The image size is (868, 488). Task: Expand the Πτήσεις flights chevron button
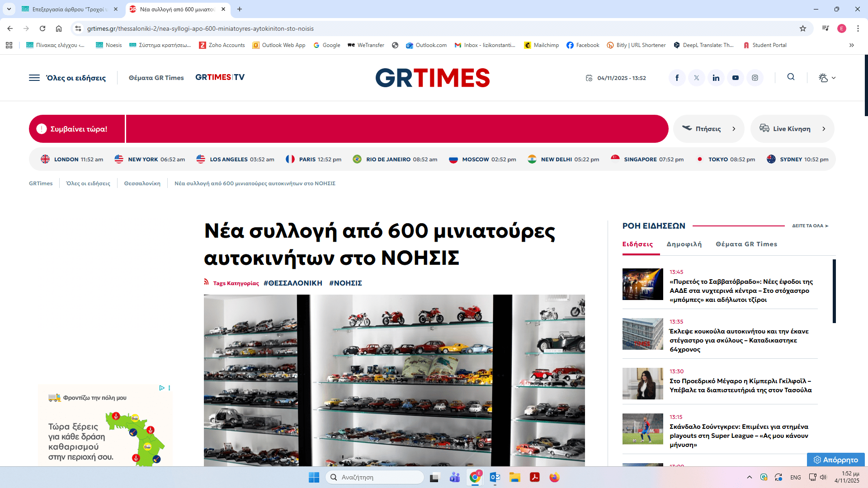tap(733, 129)
